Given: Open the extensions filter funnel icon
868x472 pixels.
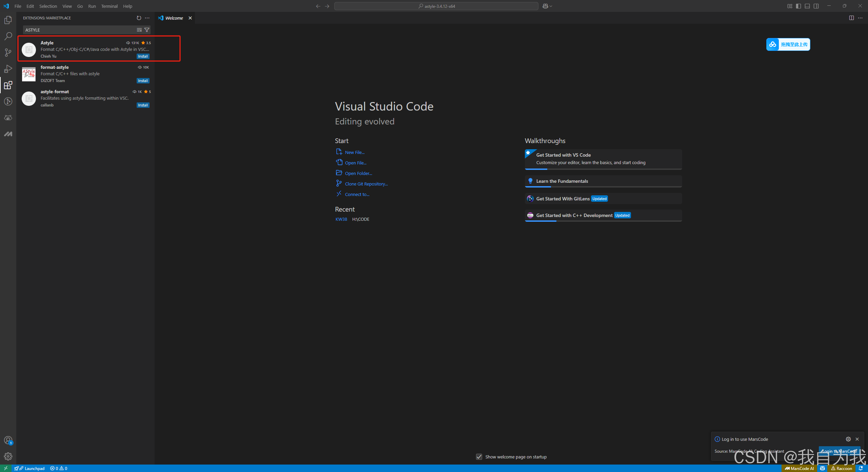Looking at the screenshot, I should click(x=147, y=30).
